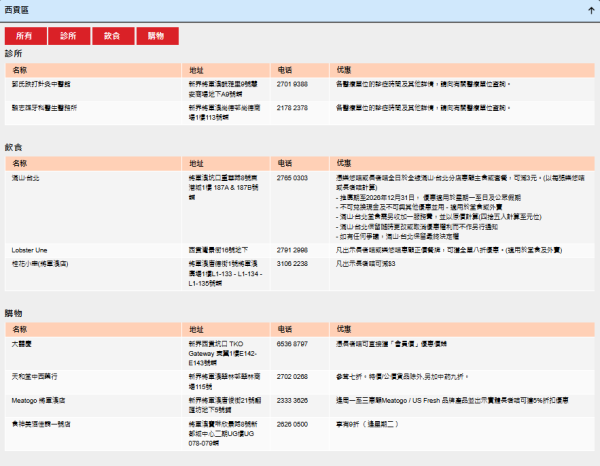
Task: Click the address in the 2702 0268 row
Action: [x=224, y=381]
